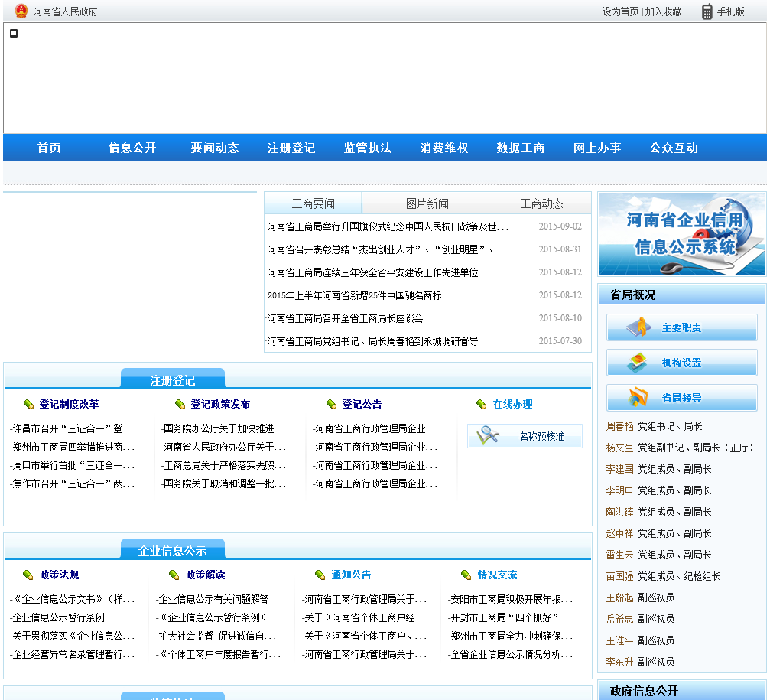770x700 pixels.
Task: Click the green pencil icon beside 情况交流
Action: pos(466,575)
